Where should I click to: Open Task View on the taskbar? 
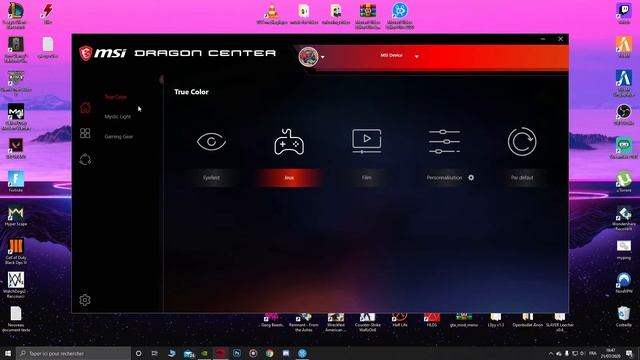click(x=155, y=353)
